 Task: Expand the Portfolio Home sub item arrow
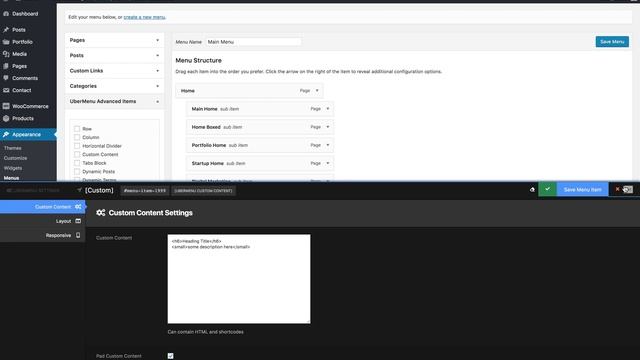click(x=328, y=145)
